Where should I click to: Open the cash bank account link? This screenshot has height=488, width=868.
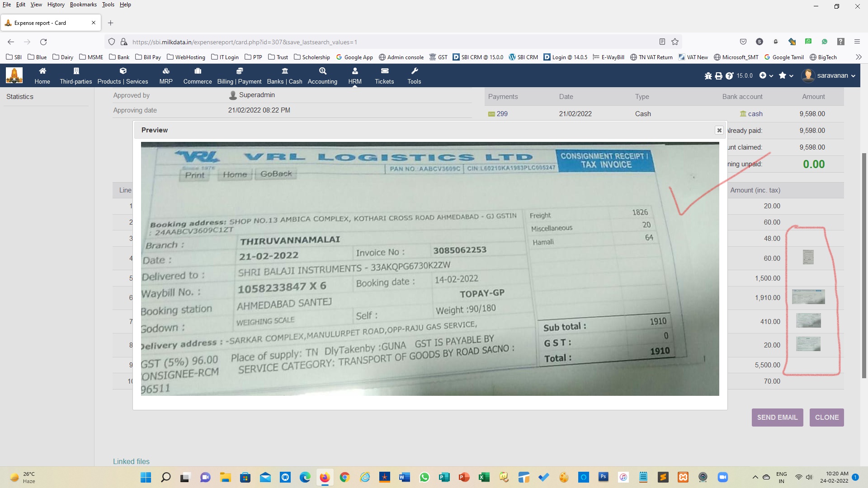point(751,114)
